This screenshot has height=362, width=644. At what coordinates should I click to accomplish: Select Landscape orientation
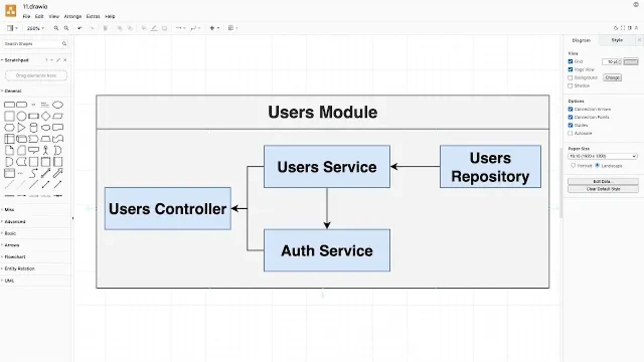click(597, 165)
